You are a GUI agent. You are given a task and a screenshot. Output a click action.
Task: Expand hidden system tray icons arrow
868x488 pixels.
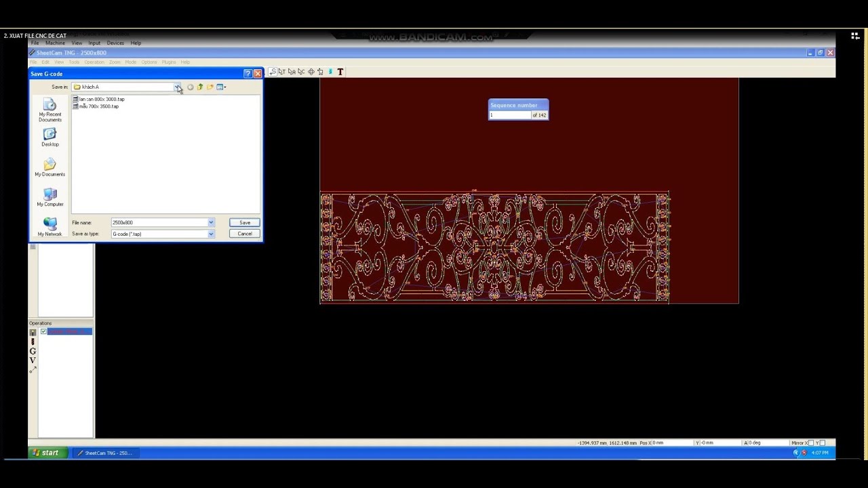[x=796, y=453]
